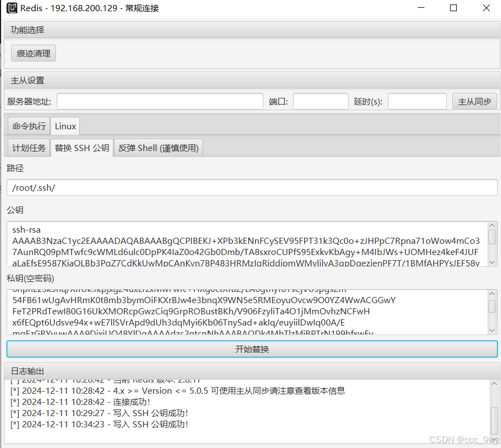This screenshot has width=501, height=448.
Task: Focus the 延时(s) delay input field
Action: (417, 102)
